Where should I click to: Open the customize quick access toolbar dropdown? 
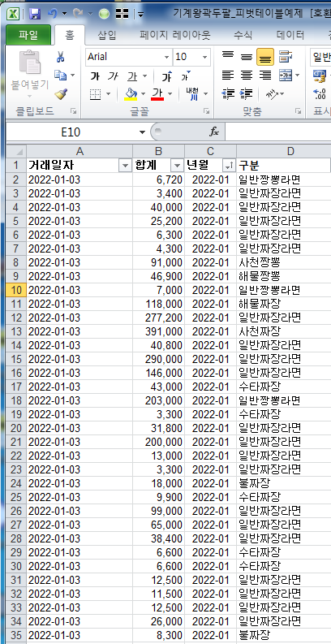pos(141,15)
